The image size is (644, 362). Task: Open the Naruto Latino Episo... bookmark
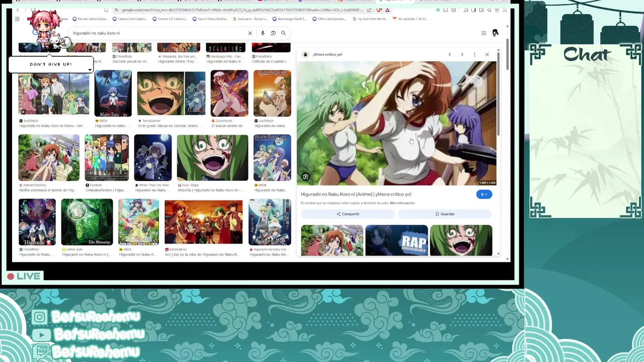point(90,19)
